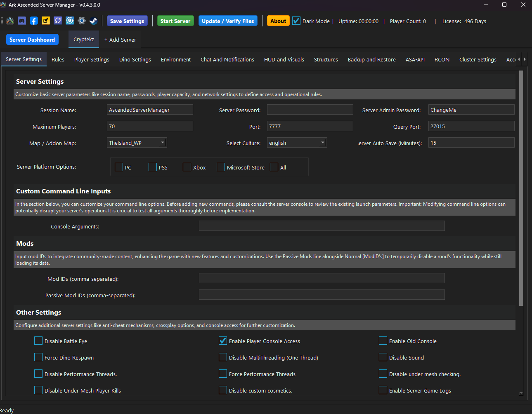Open the gear settings icon in toolbar
The height and width of the screenshot is (414, 532).
pos(82,21)
